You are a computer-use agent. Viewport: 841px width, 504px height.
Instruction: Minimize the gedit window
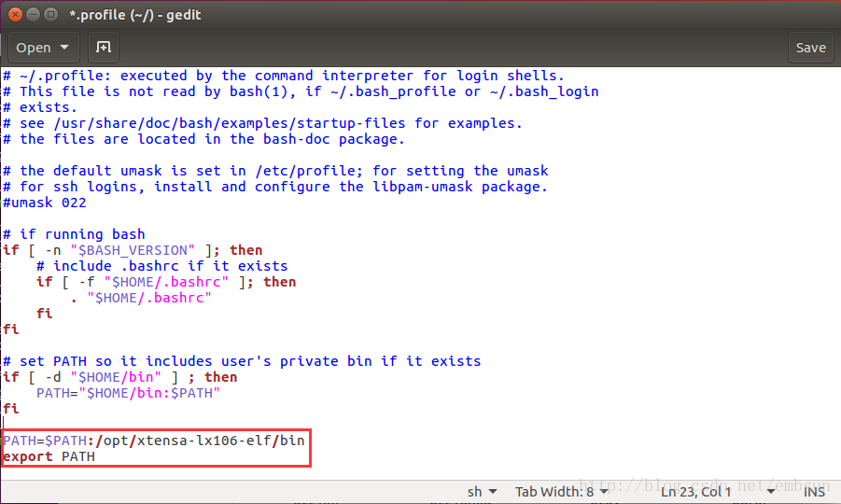click(x=34, y=15)
